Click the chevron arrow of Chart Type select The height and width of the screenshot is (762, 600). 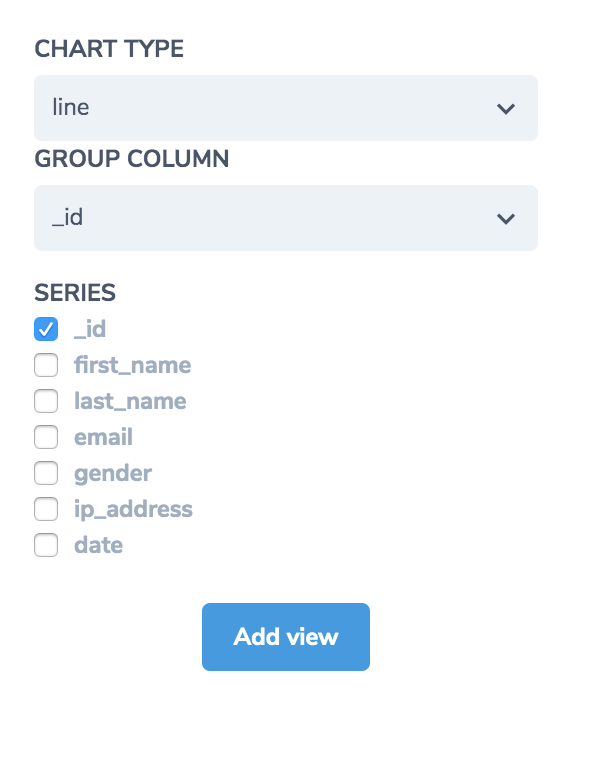[x=506, y=108]
